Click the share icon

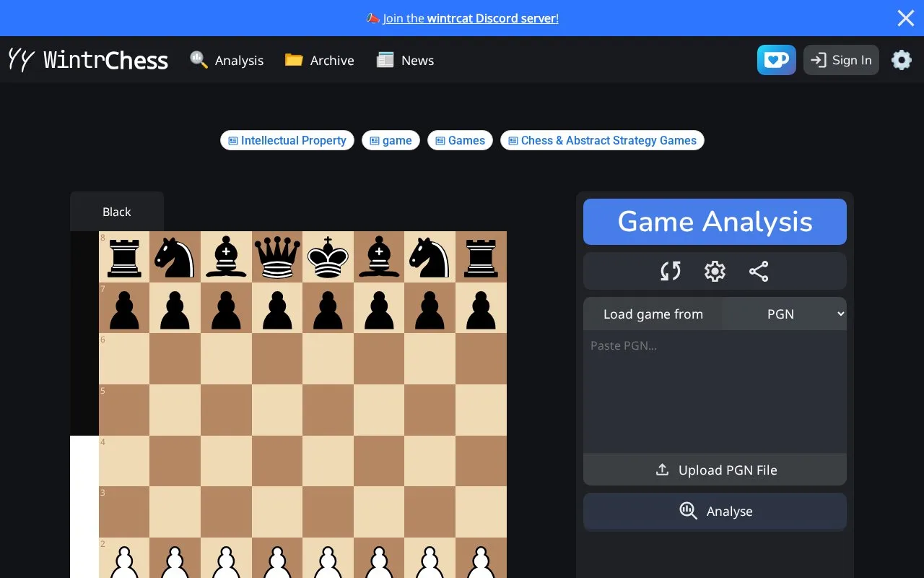(759, 271)
